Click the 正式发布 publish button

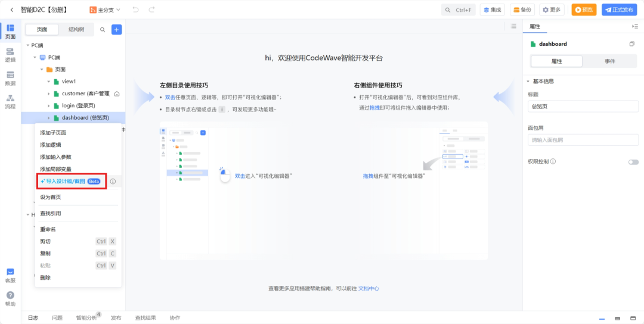pos(619,10)
